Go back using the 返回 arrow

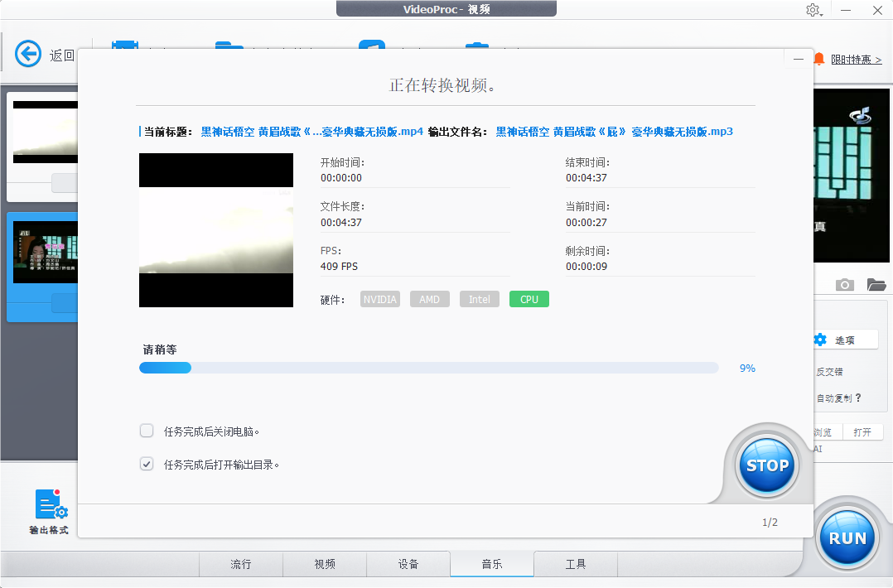(28, 53)
